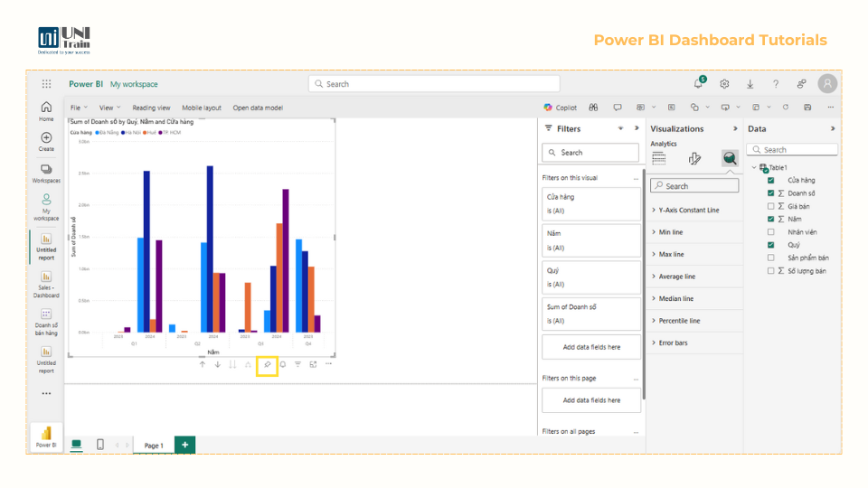Uncheck the Cửa hàng field
868x488 pixels.
[x=770, y=181]
